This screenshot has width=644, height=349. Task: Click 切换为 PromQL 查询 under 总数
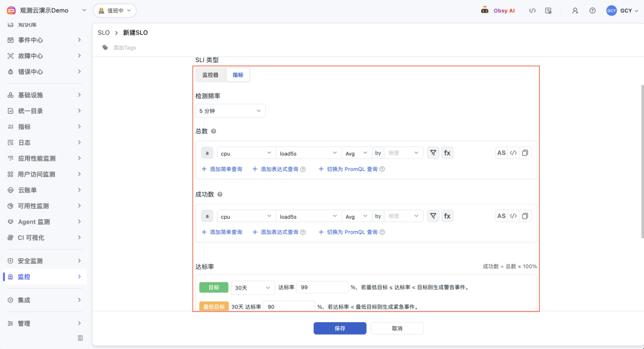[x=348, y=169]
